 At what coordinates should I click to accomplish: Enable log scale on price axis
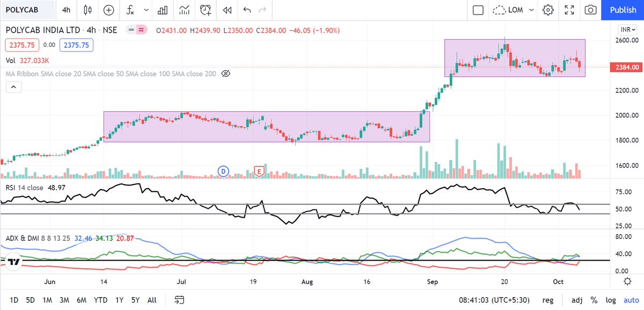pos(611,300)
